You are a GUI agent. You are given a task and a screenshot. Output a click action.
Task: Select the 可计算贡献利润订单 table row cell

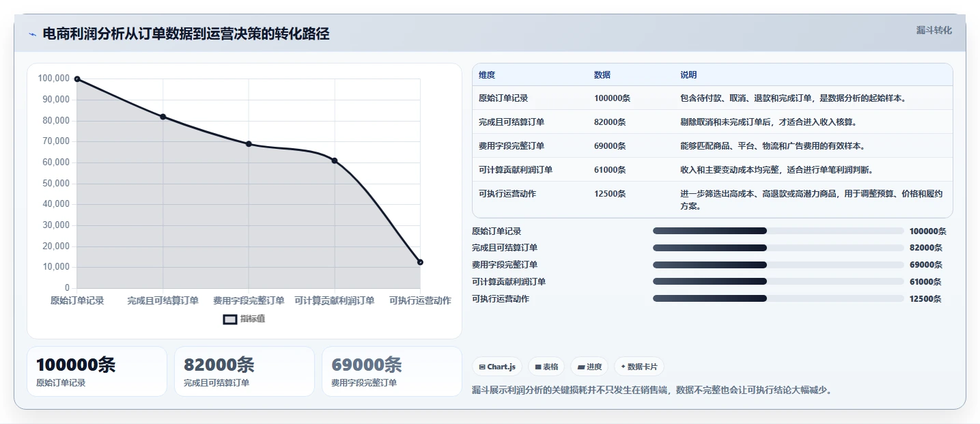point(516,170)
